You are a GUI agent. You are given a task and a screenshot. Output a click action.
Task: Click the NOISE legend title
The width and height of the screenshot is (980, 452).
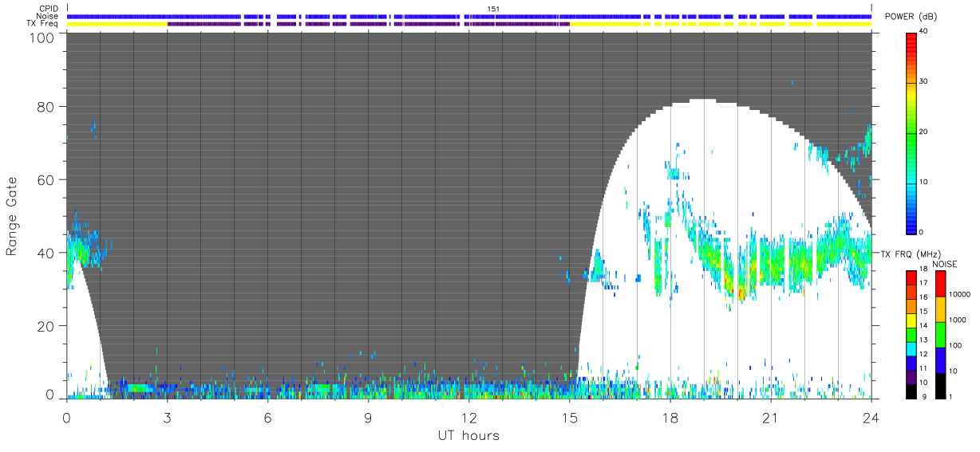[x=945, y=263]
